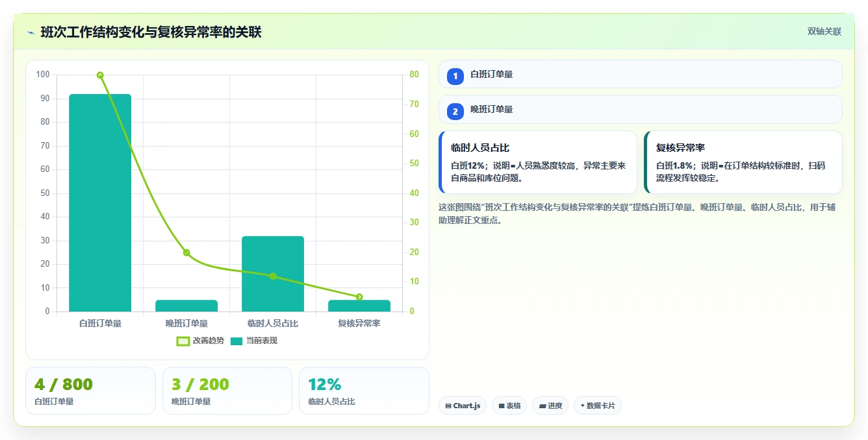
Task: Click the line point above 晚班订单量
Action: [x=186, y=252]
